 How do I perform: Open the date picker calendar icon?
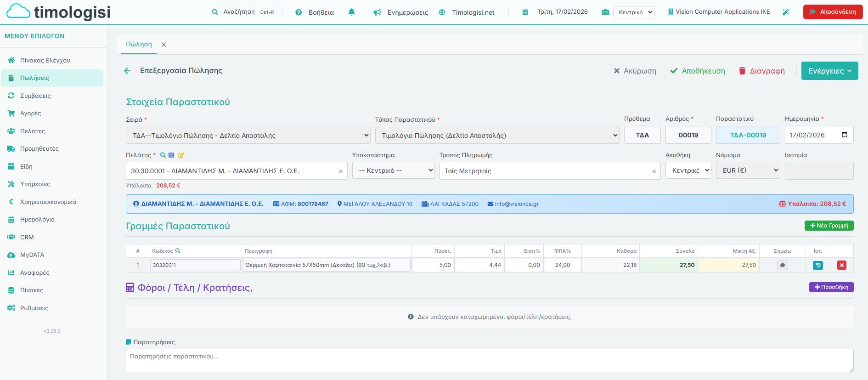click(844, 135)
